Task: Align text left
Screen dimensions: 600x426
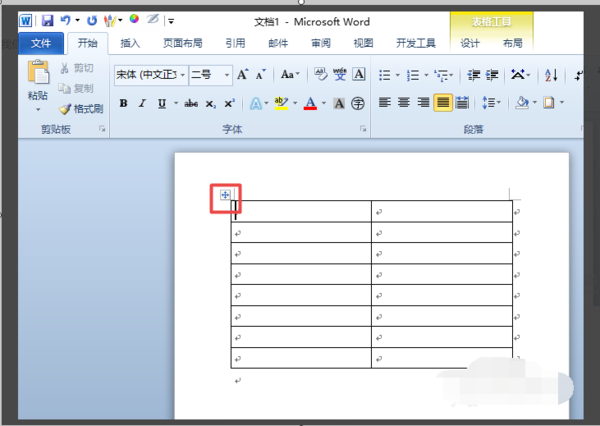Action: 385,103
